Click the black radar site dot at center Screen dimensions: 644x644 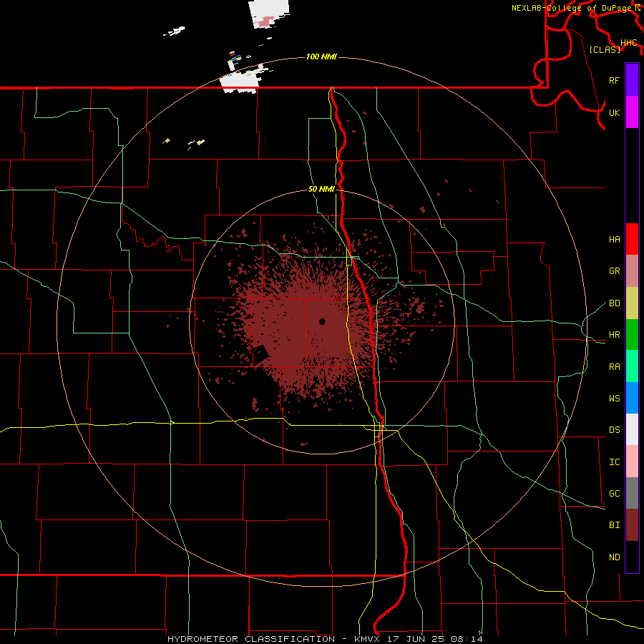point(323,321)
